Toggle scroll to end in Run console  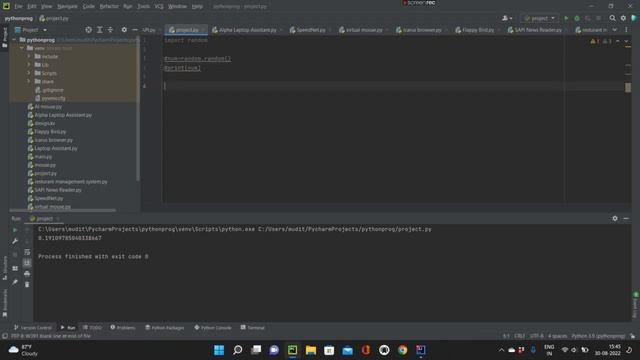pos(27,263)
